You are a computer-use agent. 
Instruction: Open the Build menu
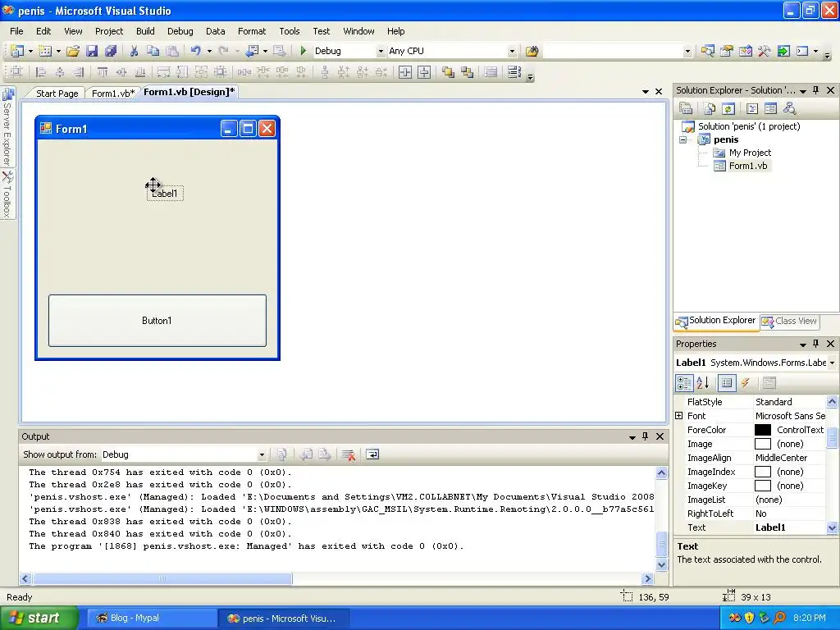[x=145, y=31]
